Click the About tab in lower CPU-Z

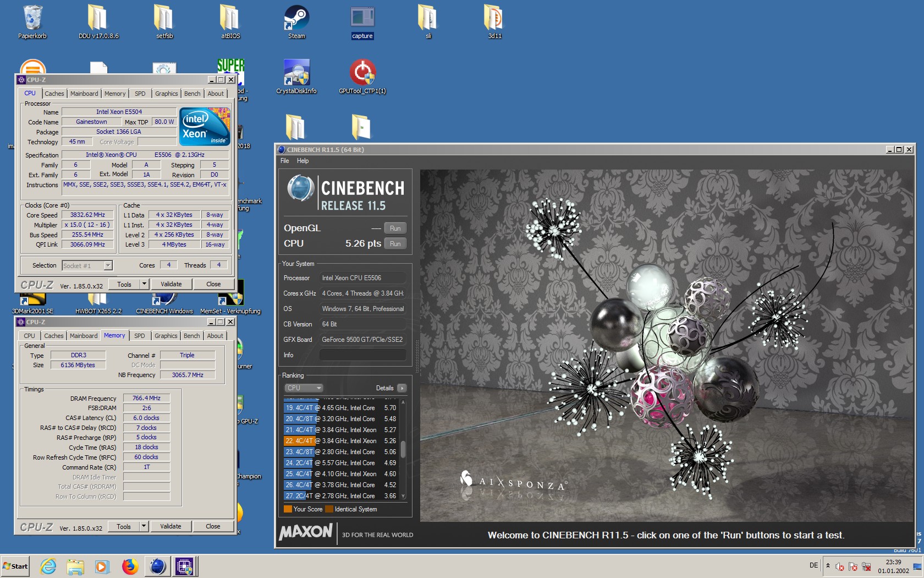[x=215, y=336]
